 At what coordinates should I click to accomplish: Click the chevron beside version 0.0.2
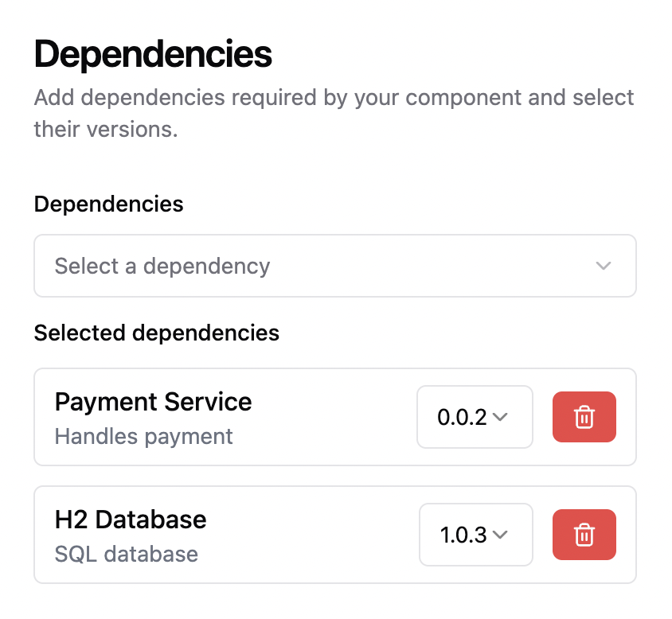500,417
